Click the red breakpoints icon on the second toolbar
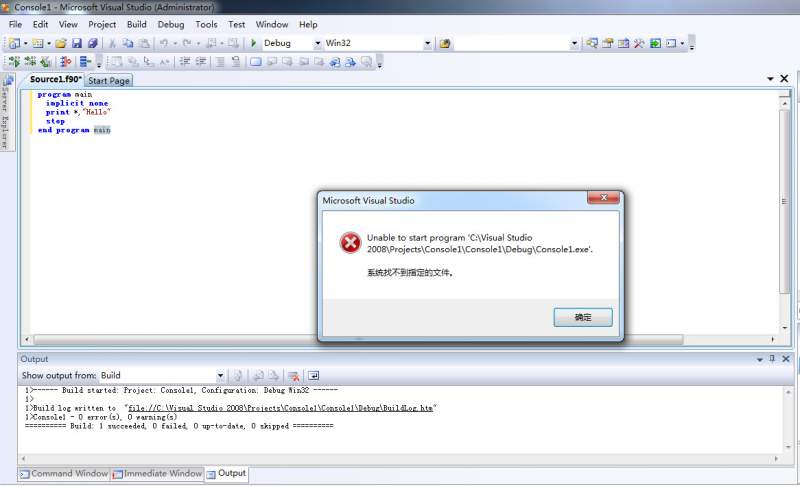 [x=65, y=62]
